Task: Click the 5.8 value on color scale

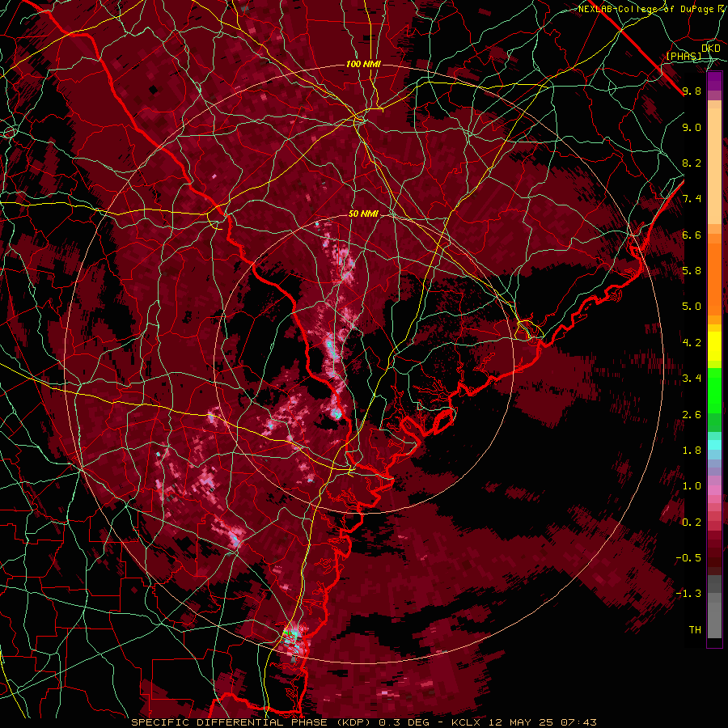Action: tap(692, 270)
